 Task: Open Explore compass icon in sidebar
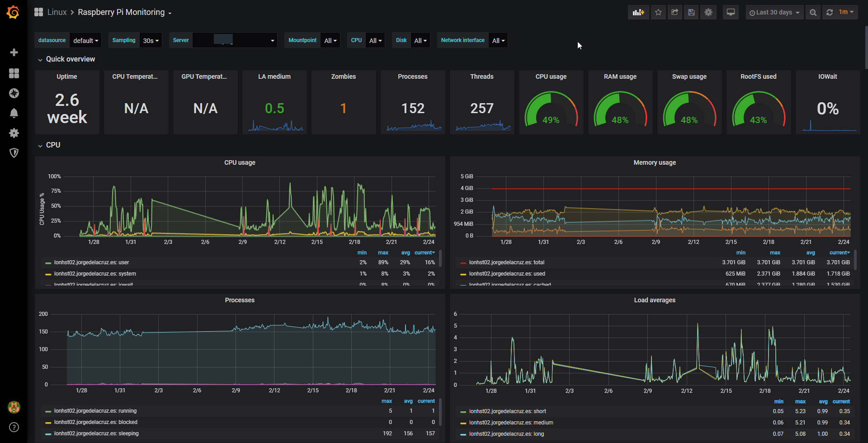coord(14,93)
